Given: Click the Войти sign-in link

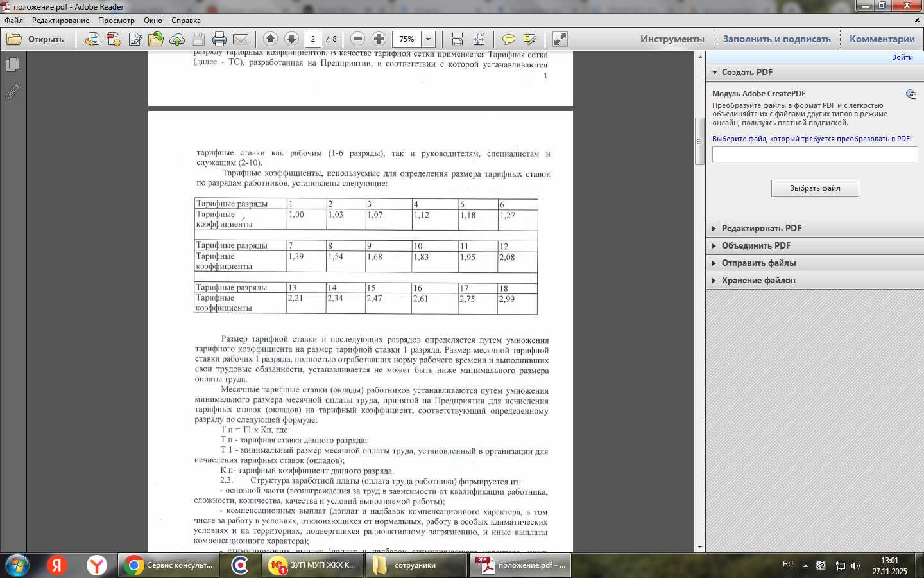Looking at the screenshot, I should pyautogui.click(x=902, y=57).
